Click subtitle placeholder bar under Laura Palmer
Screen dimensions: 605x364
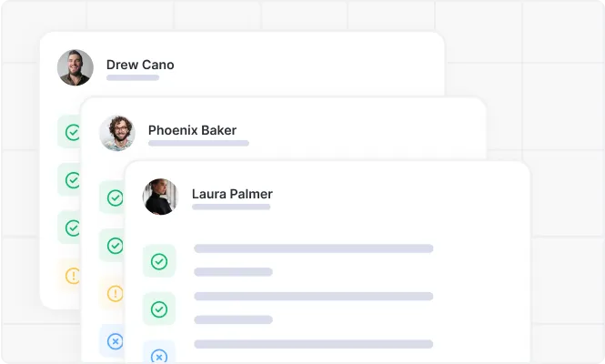(231, 207)
